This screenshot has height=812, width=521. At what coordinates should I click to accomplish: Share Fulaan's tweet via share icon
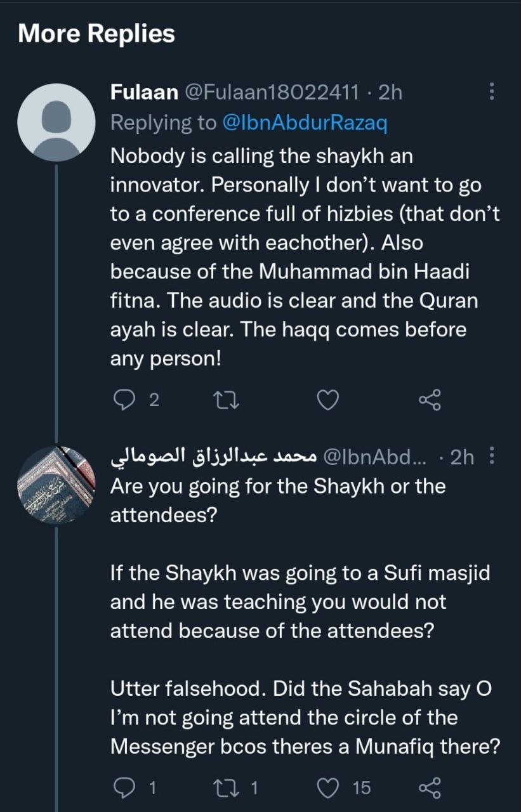coord(429,400)
